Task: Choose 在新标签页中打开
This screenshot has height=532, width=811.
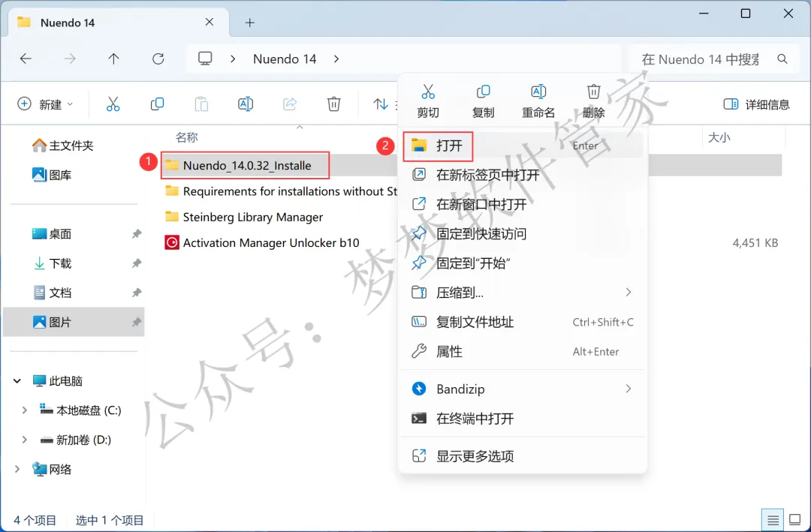Action: 523,175
